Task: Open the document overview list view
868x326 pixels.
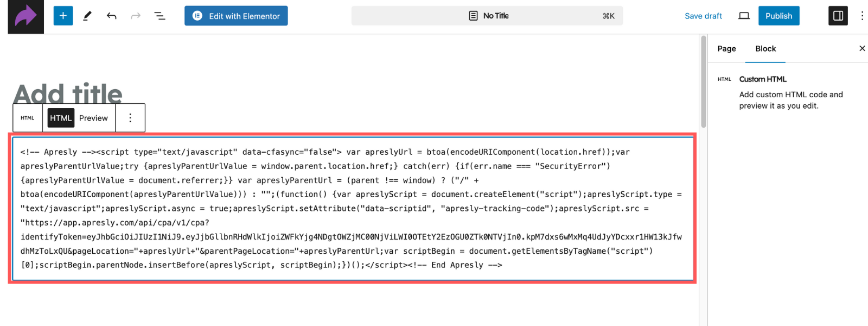Action: coord(159,16)
